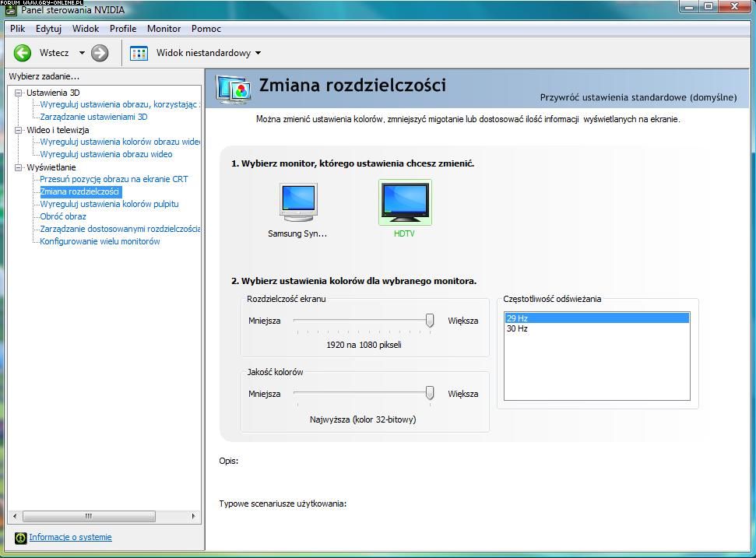Open the Profile menu

tap(123, 29)
